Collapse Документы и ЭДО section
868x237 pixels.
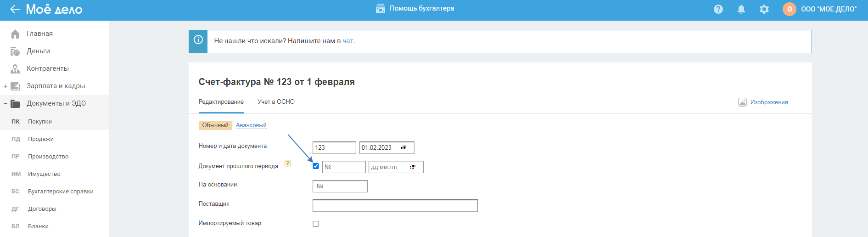tap(6, 104)
